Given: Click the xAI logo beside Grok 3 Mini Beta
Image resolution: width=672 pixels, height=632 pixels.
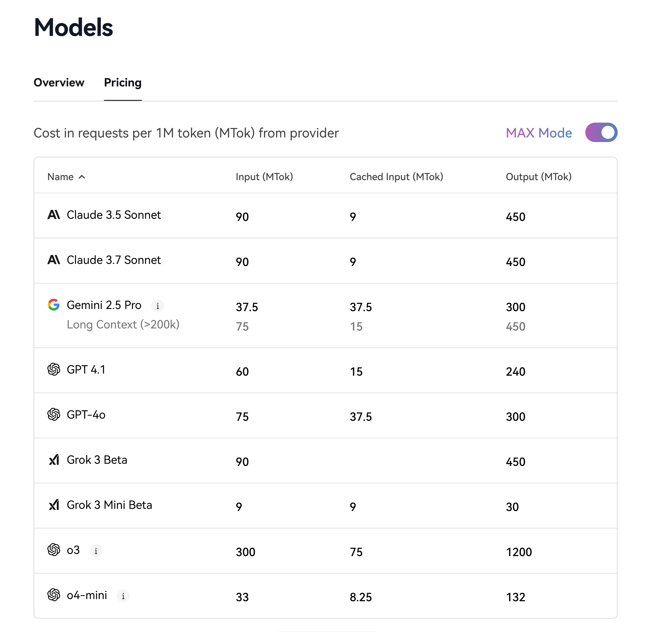Looking at the screenshot, I should pos(54,505).
